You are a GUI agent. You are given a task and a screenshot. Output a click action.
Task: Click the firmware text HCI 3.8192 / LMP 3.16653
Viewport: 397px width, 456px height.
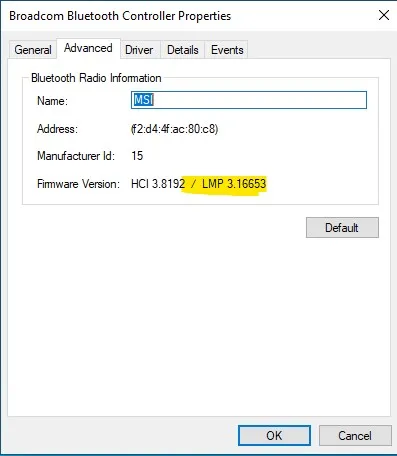tap(199, 184)
